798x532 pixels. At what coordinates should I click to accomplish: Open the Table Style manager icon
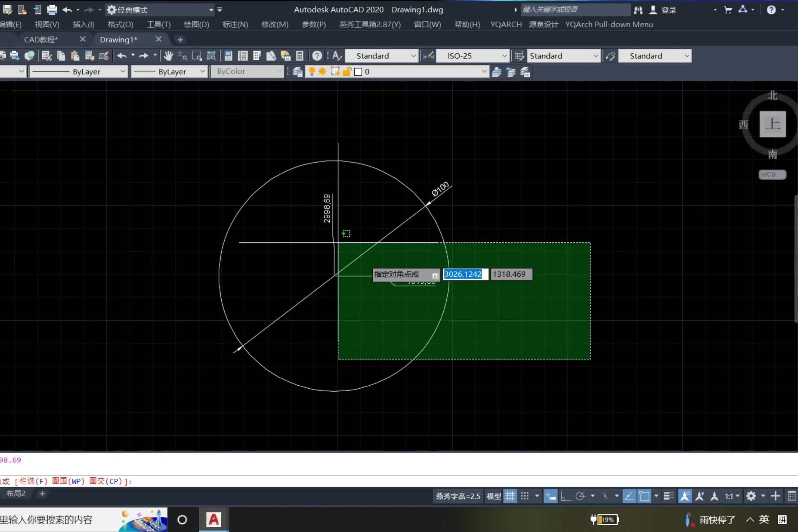(519, 56)
